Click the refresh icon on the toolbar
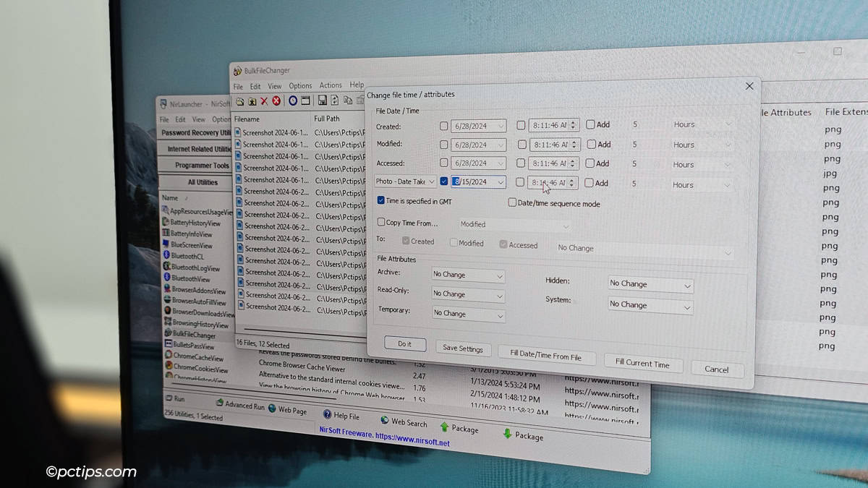Image resolution: width=868 pixels, height=488 pixels. coord(335,101)
